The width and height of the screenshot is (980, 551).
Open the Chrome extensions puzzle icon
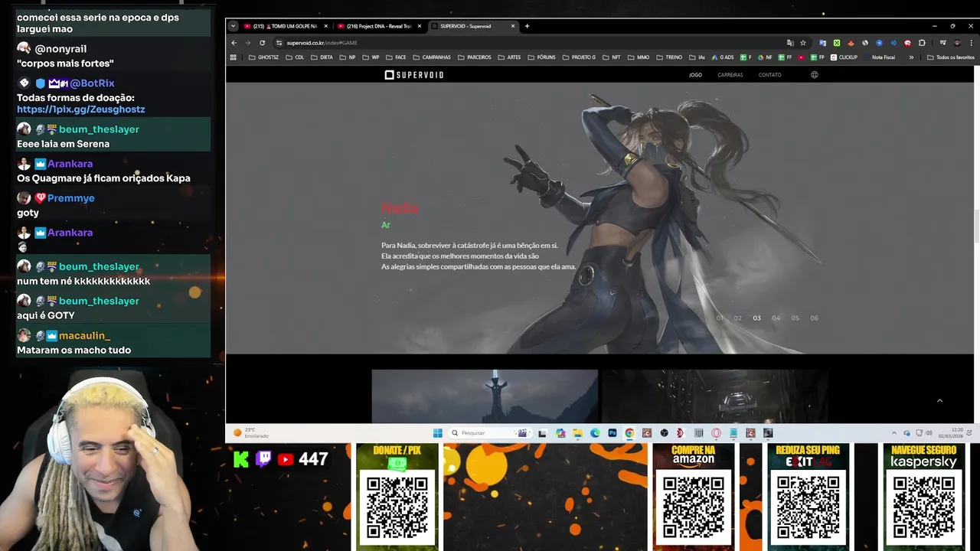[922, 43]
